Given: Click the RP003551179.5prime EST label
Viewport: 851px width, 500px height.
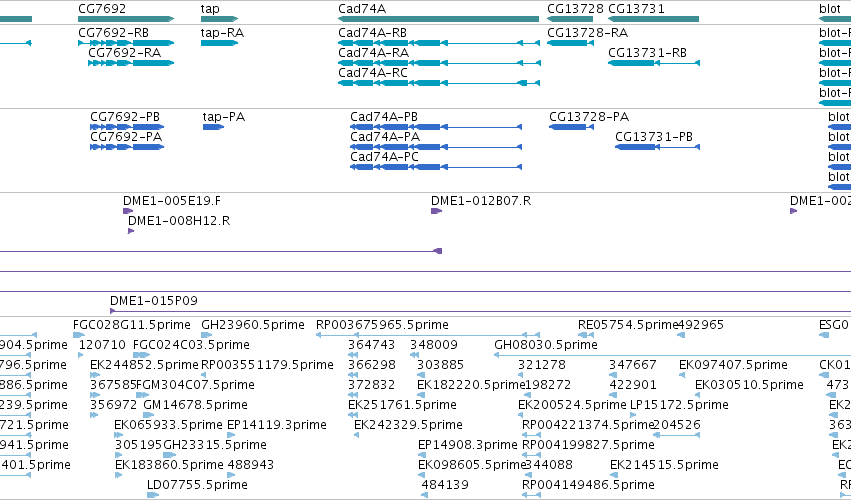Looking at the screenshot, I should click(x=267, y=365).
